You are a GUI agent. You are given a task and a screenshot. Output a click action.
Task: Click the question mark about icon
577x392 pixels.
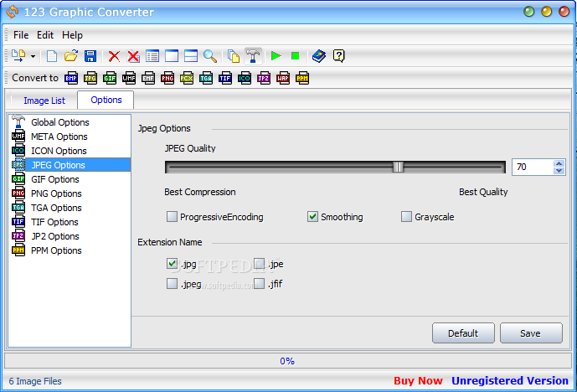tap(338, 56)
